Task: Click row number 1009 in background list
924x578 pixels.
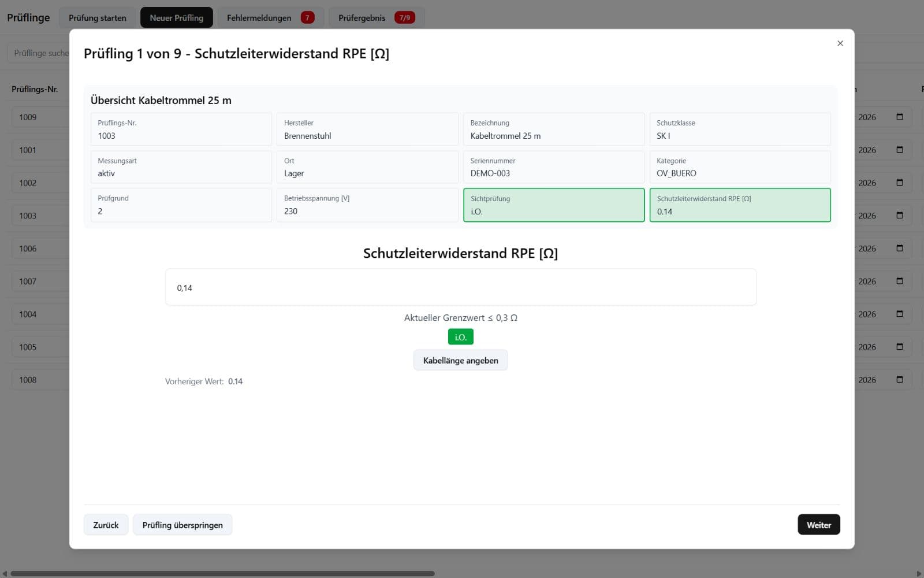Action: pyautogui.click(x=28, y=117)
